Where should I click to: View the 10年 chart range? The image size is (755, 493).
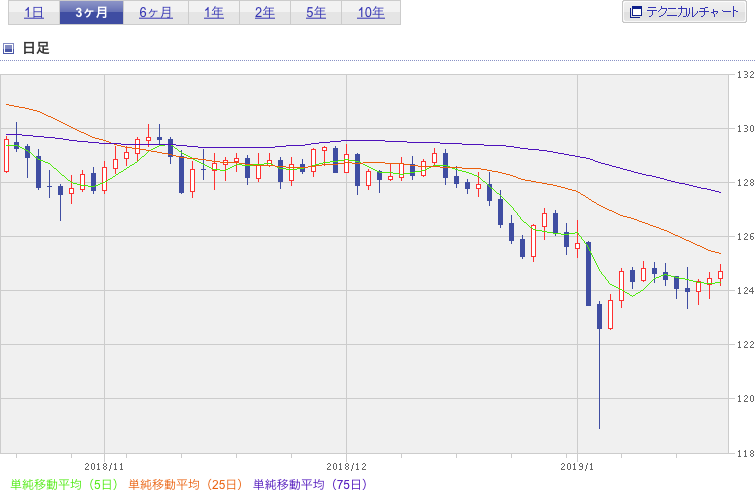click(x=371, y=13)
